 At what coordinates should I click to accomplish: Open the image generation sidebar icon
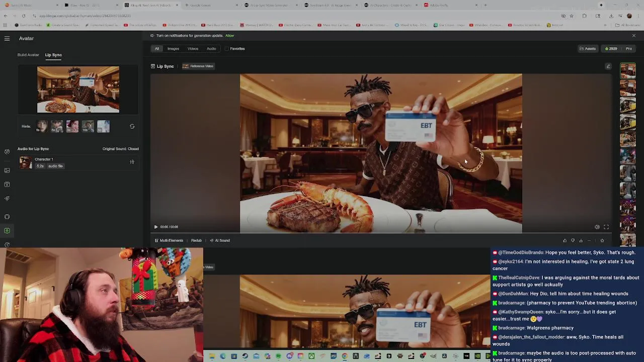coord(7,170)
